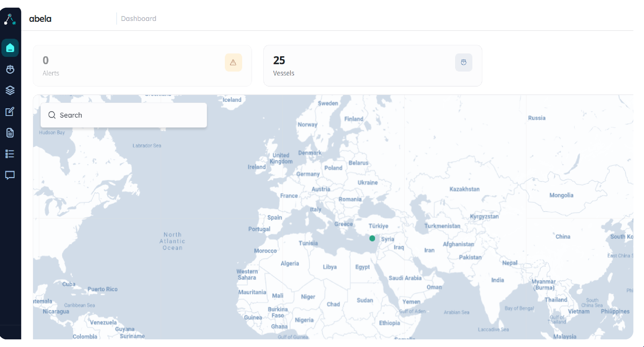Image resolution: width=644 pixels, height=347 pixels.
Task: Click the Algeria map label
Action: (x=290, y=264)
